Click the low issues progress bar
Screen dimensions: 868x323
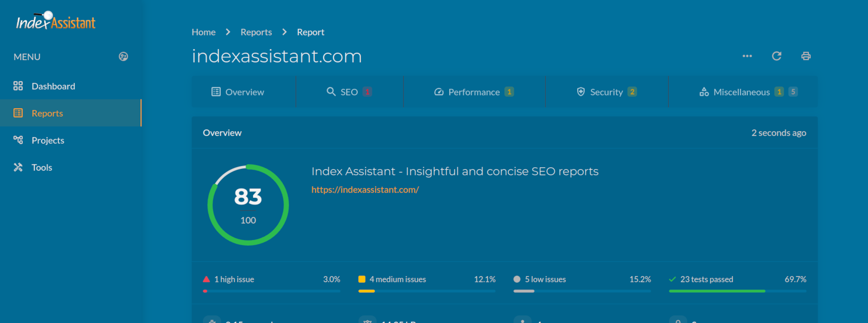582,291
